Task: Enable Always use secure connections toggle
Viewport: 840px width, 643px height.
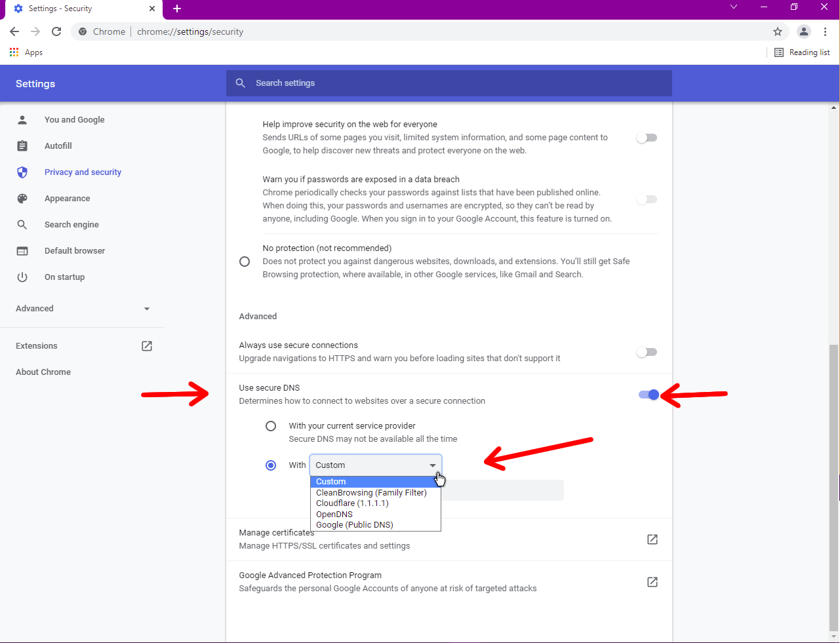Action: pyautogui.click(x=647, y=352)
